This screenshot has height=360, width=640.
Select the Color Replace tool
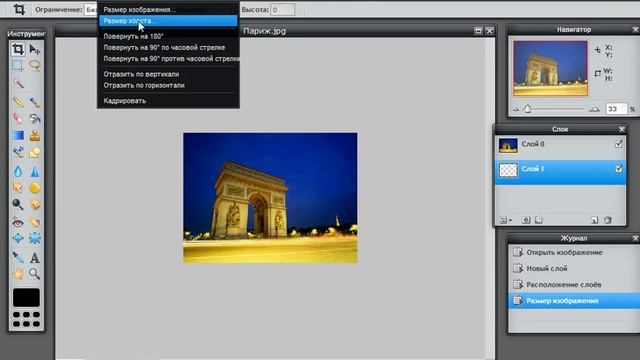click(18, 152)
